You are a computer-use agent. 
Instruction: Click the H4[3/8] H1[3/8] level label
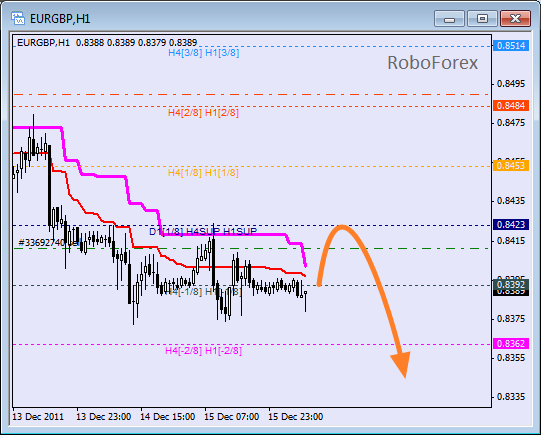pos(204,53)
